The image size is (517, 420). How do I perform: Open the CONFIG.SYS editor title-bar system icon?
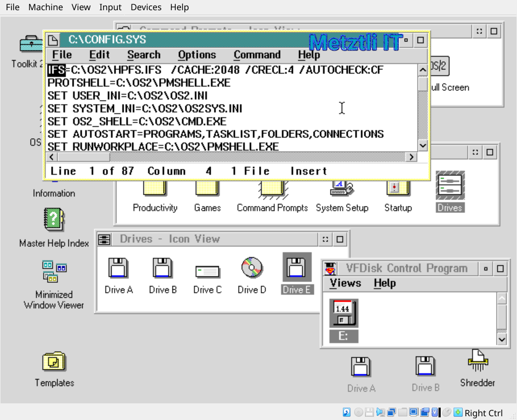pos(53,40)
